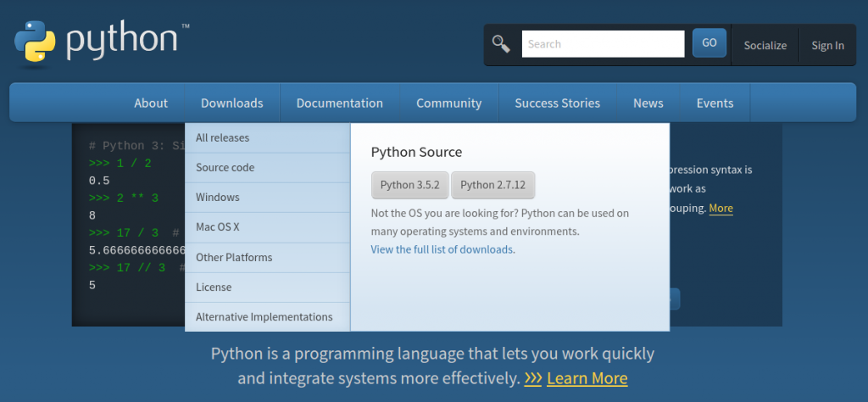The height and width of the screenshot is (402, 868).
Task: Open the News nav menu
Action: click(648, 103)
